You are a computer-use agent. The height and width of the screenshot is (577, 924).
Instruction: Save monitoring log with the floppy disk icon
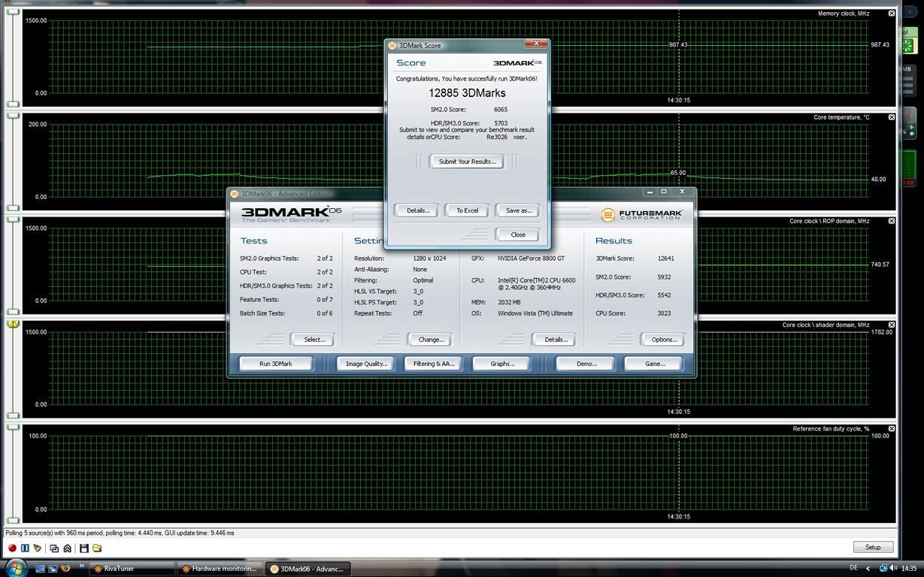point(83,548)
